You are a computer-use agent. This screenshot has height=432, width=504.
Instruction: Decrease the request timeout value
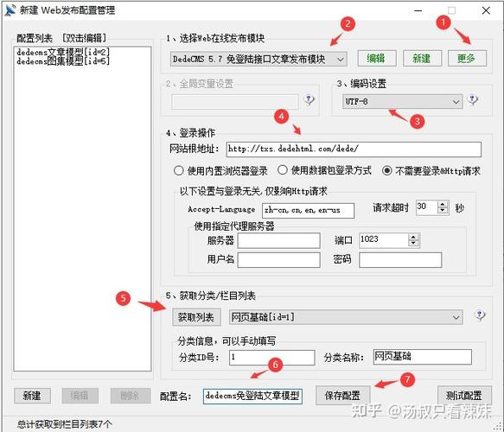443,211
